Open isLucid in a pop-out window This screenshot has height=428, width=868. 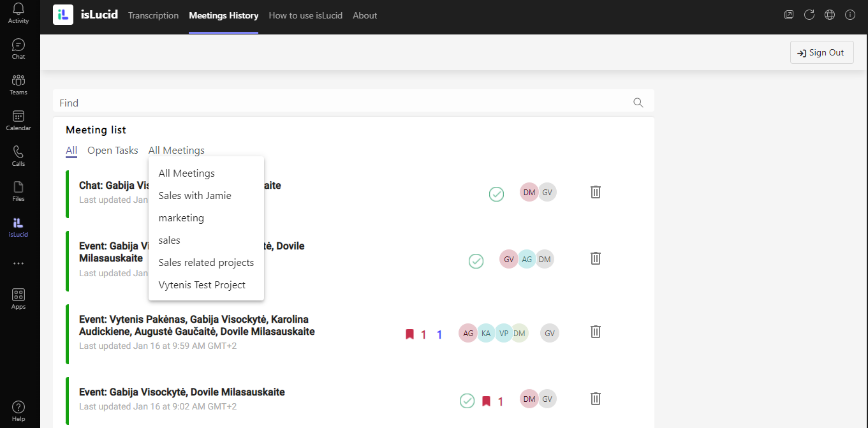(789, 15)
